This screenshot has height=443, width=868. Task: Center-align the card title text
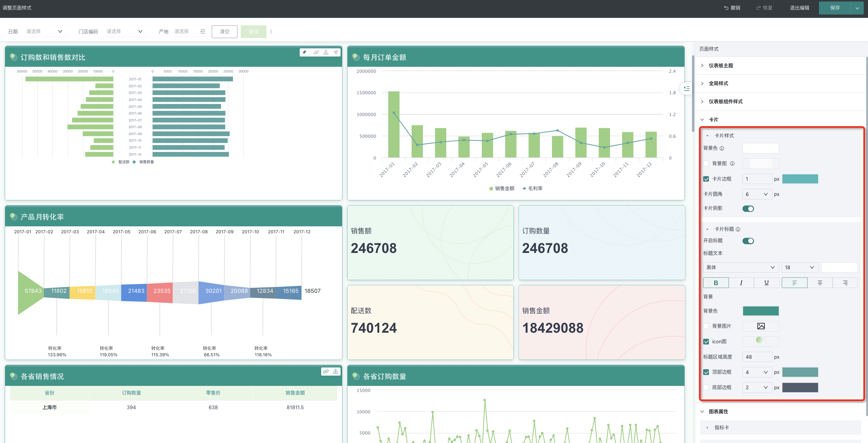point(820,283)
